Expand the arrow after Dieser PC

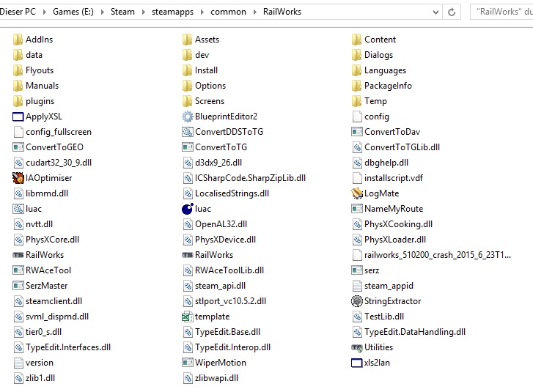pos(45,12)
